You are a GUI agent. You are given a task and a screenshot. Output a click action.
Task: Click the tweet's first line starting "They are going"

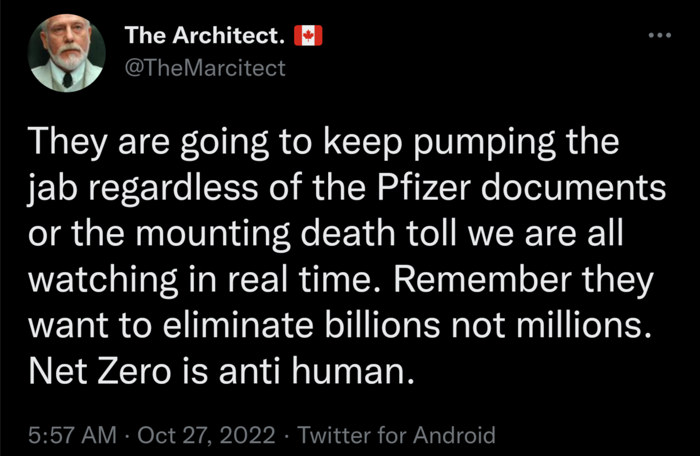click(326, 143)
